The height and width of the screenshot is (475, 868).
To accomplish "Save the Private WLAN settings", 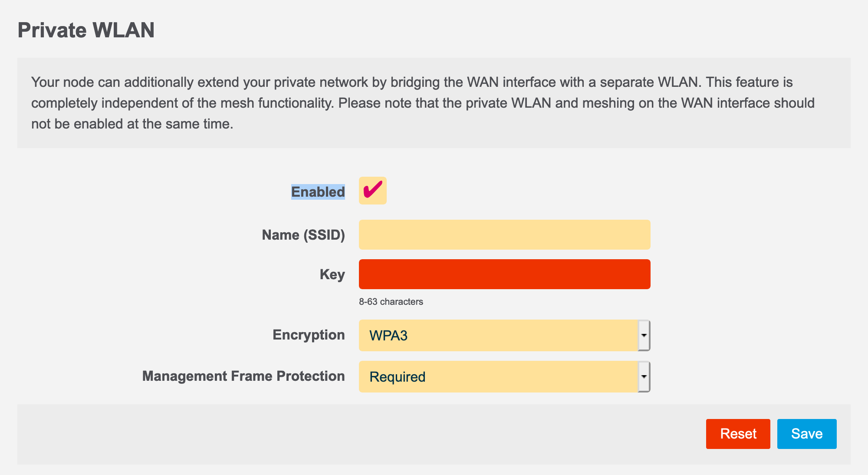I will (806, 433).
